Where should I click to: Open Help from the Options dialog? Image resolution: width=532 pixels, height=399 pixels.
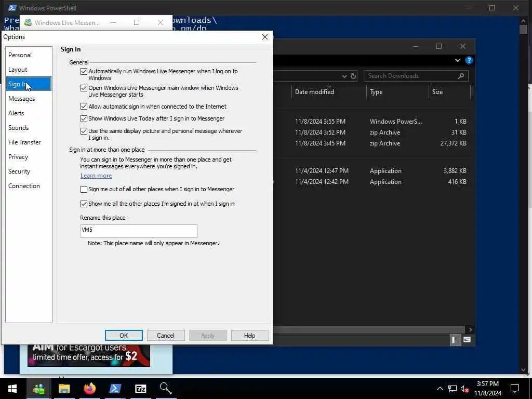click(250, 336)
